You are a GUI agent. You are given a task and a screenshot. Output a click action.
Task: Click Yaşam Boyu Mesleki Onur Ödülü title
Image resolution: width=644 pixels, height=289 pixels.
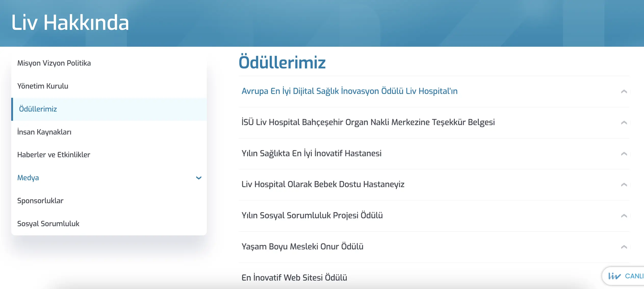click(302, 247)
